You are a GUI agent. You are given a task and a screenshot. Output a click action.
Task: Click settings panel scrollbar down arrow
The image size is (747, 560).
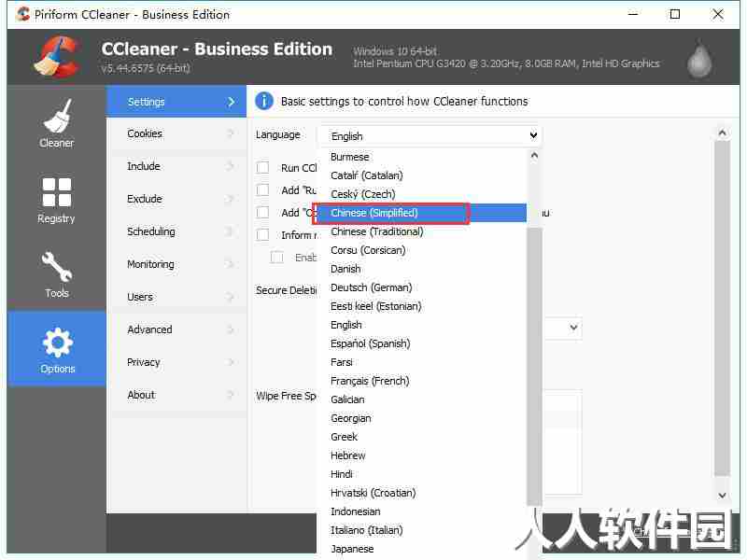[x=722, y=496]
